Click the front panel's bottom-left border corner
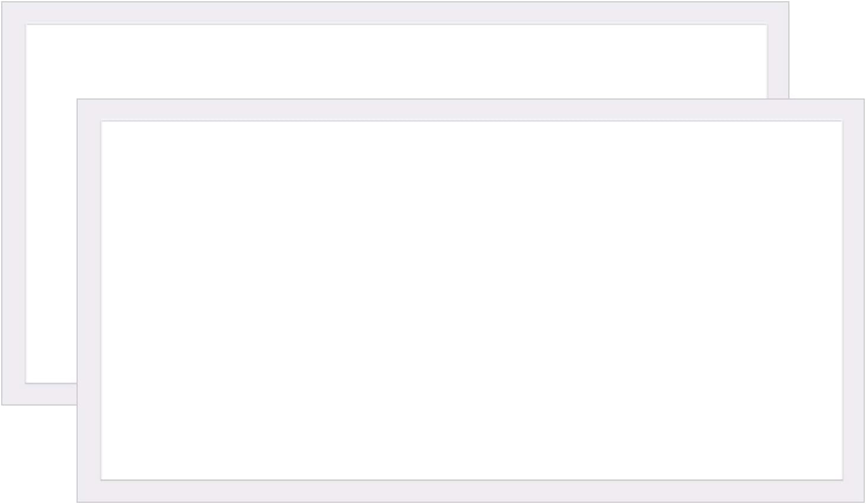 (89, 491)
